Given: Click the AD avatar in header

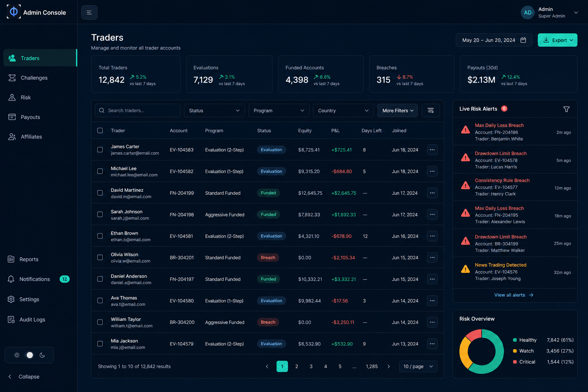Looking at the screenshot, I should point(528,13).
